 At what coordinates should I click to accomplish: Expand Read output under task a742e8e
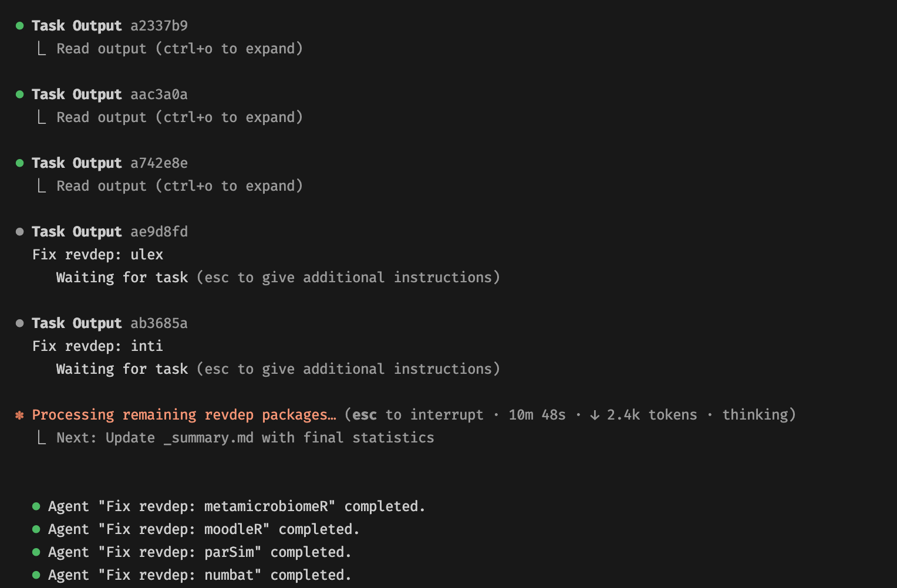tap(179, 186)
